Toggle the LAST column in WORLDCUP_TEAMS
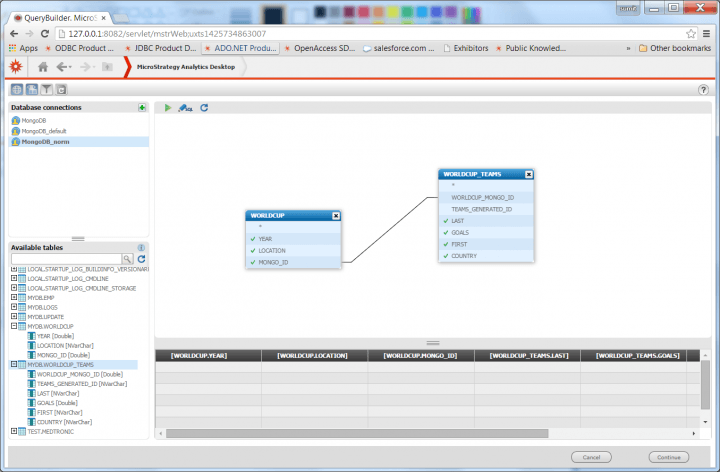Screen dimensions: 720x472 (446, 221)
